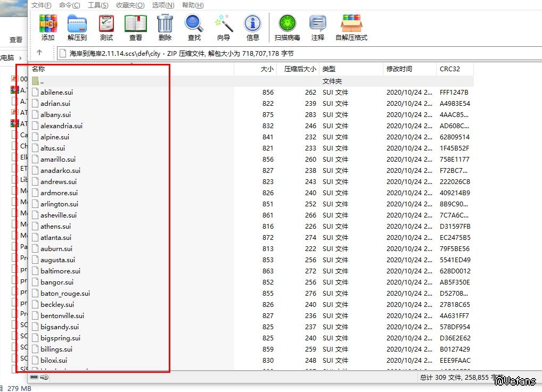The width and height of the screenshot is (542, 392).
Task: Open the 文件(F) menu
Action: coord(42,5)
